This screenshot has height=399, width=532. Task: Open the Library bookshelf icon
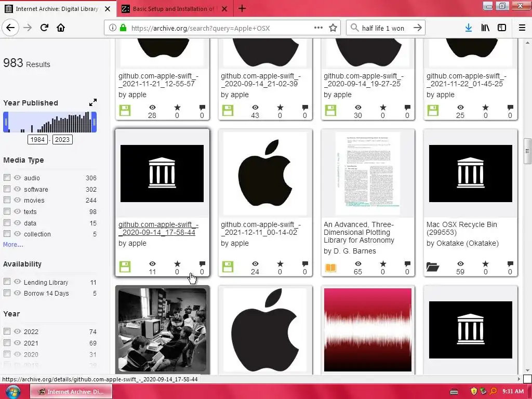(x=485, y=28)
